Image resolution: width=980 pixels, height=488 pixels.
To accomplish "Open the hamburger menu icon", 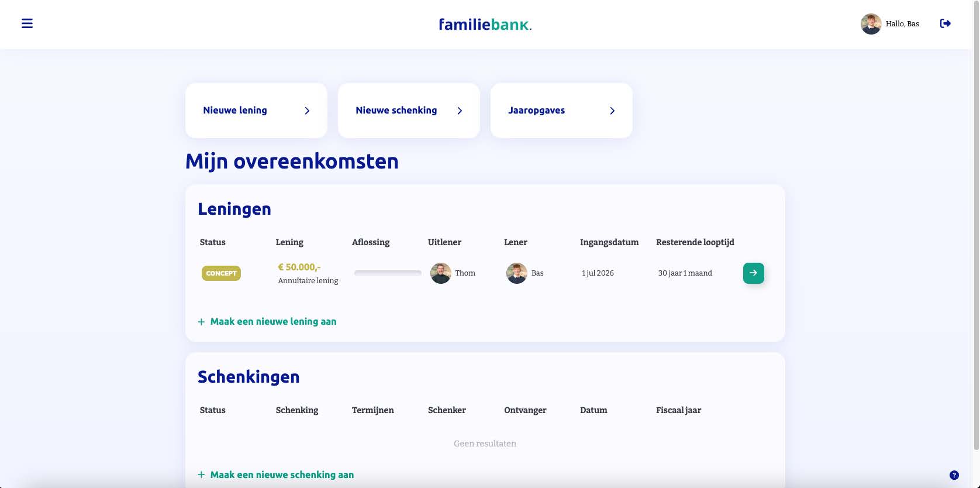I will click(27, 23).
